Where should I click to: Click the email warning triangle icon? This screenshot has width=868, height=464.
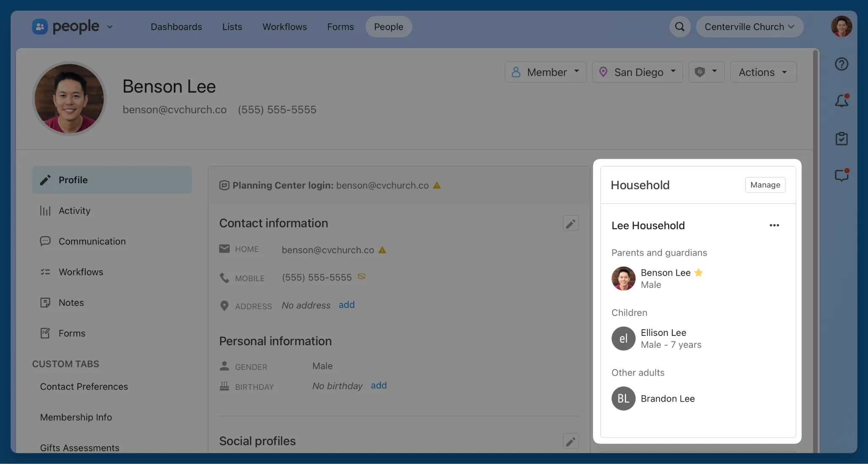coord(382,250)
